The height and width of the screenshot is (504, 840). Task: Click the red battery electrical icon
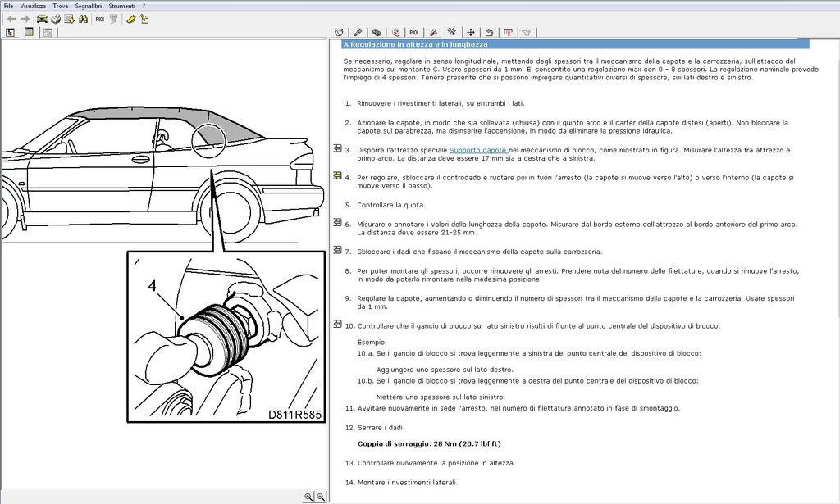click(x=395, y=33)
